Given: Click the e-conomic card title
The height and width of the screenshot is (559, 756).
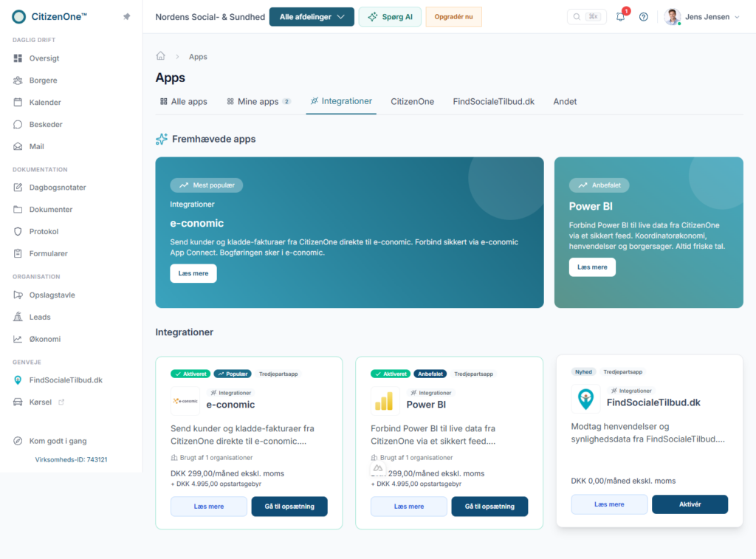Looking at the screenshot, I should coord(230,405).
